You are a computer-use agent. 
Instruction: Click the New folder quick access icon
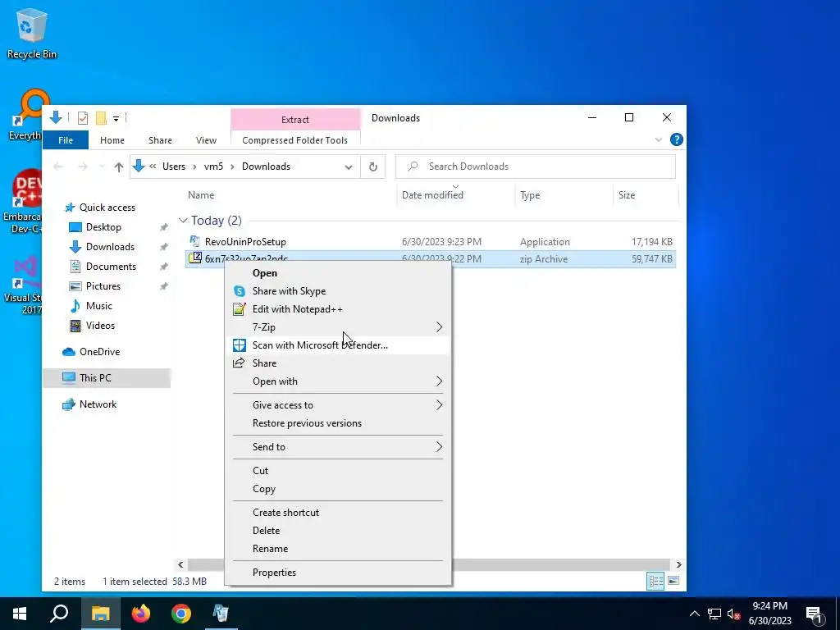(x=101, y=118)
